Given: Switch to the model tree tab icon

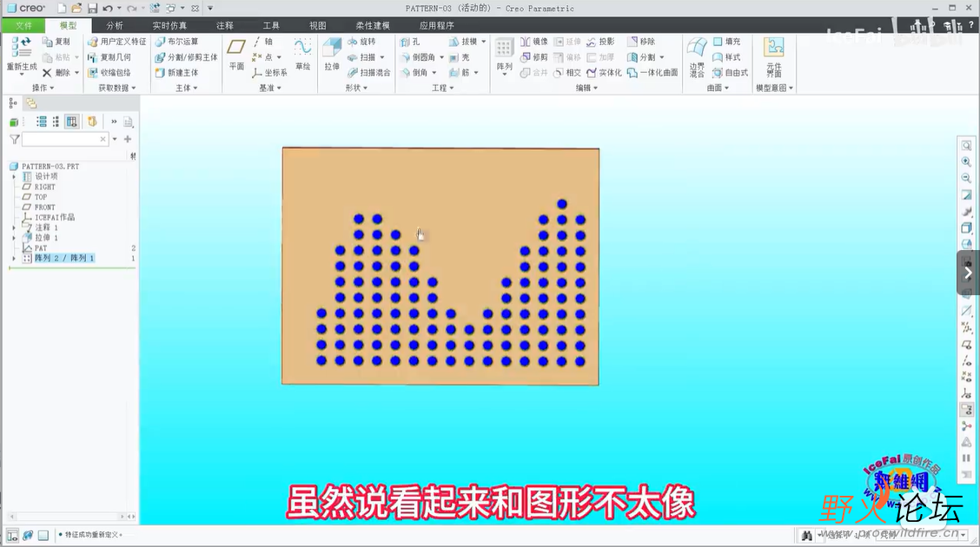Looking at the screenshot, I should click(x=13, y=103).
